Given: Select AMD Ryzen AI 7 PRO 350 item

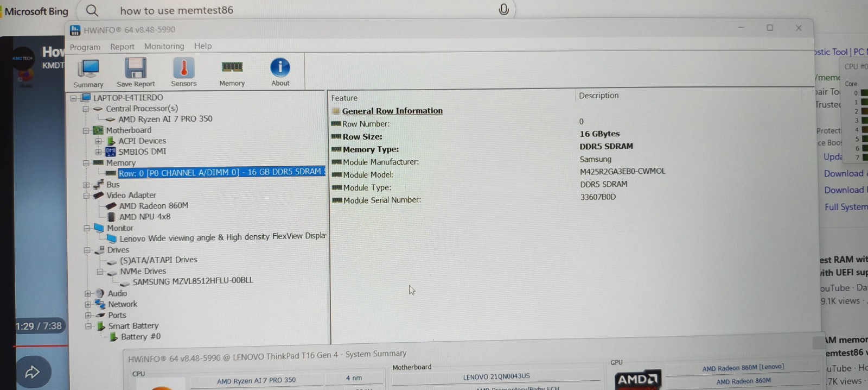Looking at the screenshot, I should (165, 119).
